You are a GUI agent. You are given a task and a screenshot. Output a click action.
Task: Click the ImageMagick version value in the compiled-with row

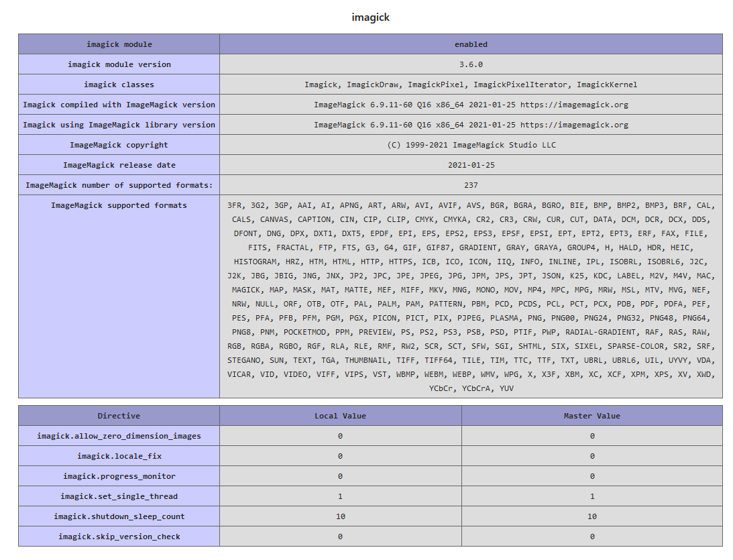tap(471, 105)
